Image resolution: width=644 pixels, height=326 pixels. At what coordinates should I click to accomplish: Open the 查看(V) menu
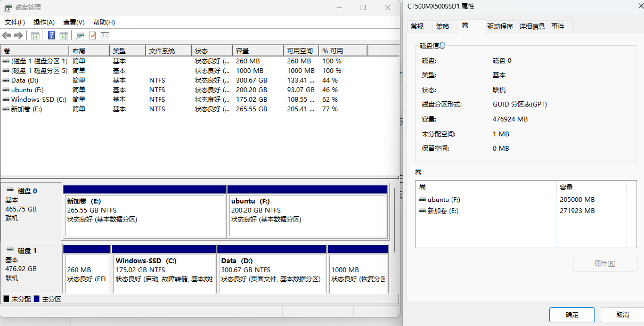pos(74,22)
